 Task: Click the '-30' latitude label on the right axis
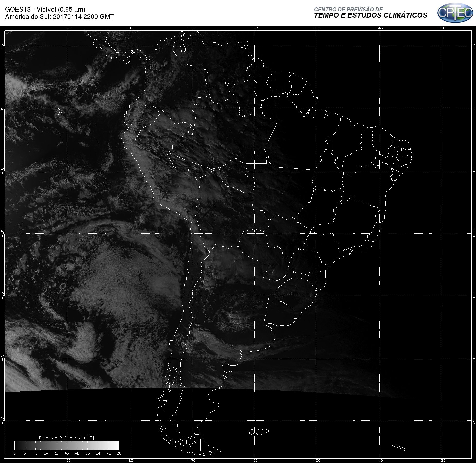pos(474,296)
